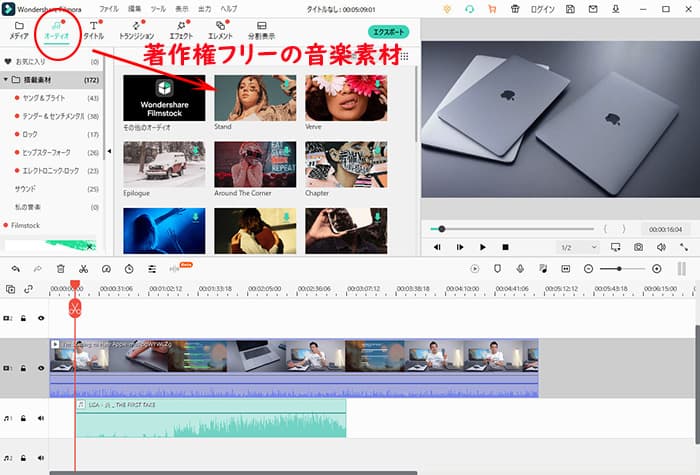
Task: Open the 1/2 preview quality dropdown
Action: coord(571,247)
